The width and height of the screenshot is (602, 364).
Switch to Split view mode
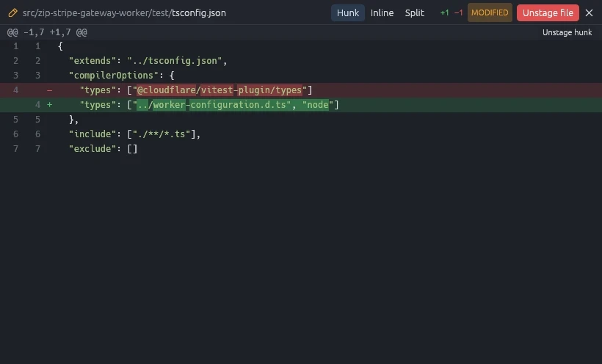click(415, 12)
